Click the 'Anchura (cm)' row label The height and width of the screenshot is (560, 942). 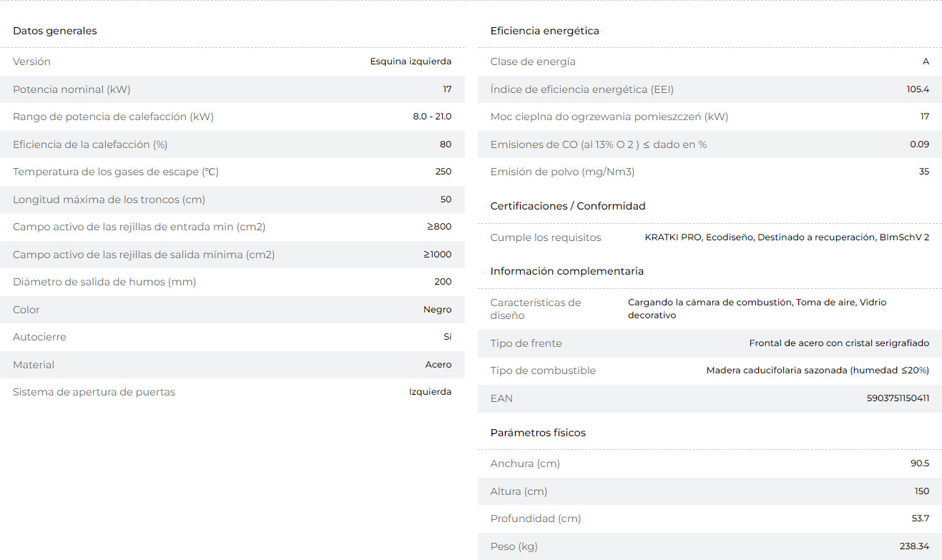point(524,463)
